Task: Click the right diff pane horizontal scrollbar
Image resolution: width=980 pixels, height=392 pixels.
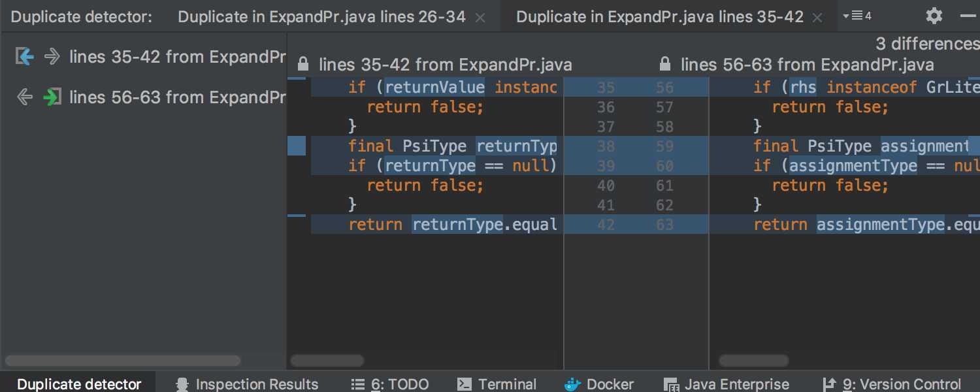Action: click(754, 361)
